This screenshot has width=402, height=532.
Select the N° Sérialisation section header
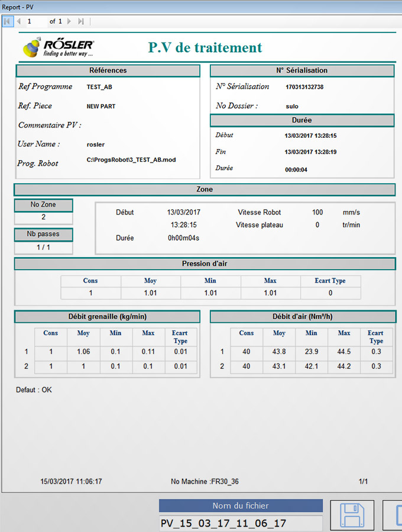(302, 70)
